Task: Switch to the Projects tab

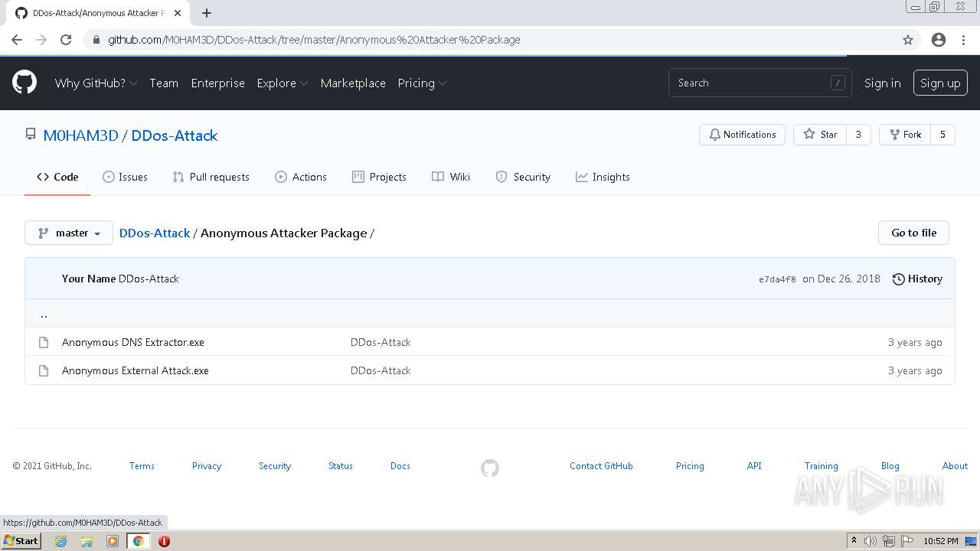Action: (379, 177)
